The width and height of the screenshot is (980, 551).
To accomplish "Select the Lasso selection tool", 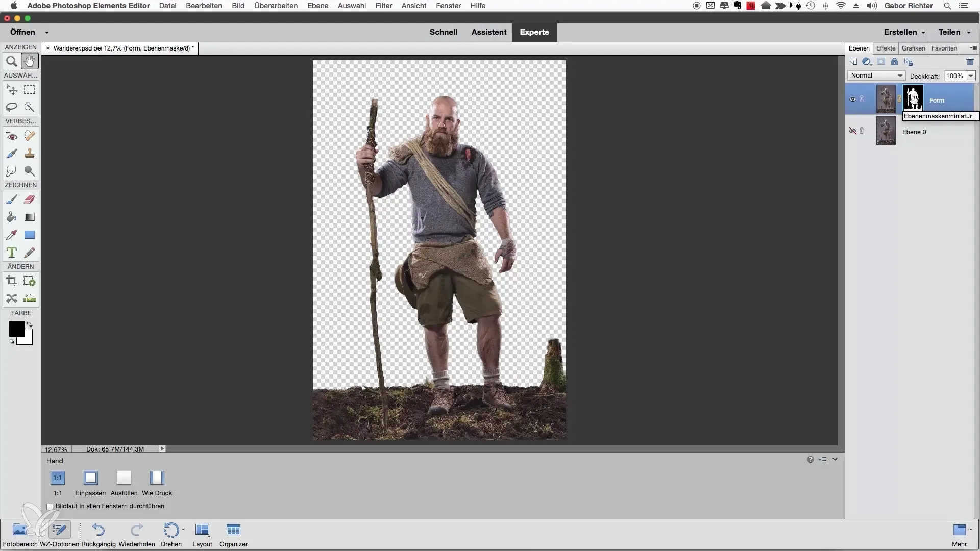I will tap(11, 107).
